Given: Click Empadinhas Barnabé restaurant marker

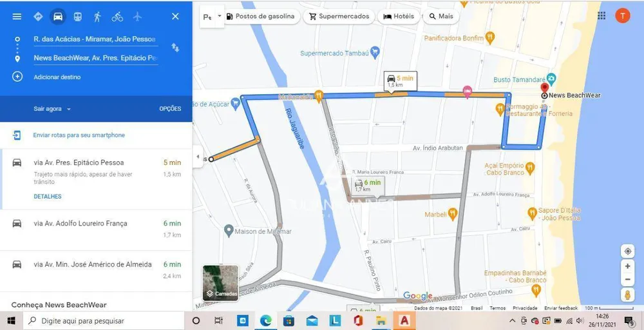Looking at the screenshot, I should (536, 290).
